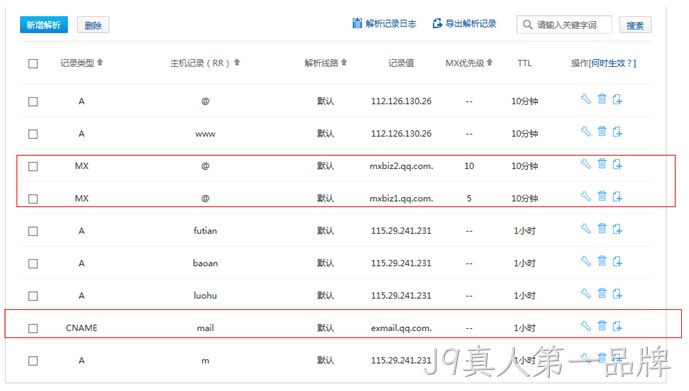Copy the baoan A record
Screen dimensions: 689x391
tap(617, 261)
